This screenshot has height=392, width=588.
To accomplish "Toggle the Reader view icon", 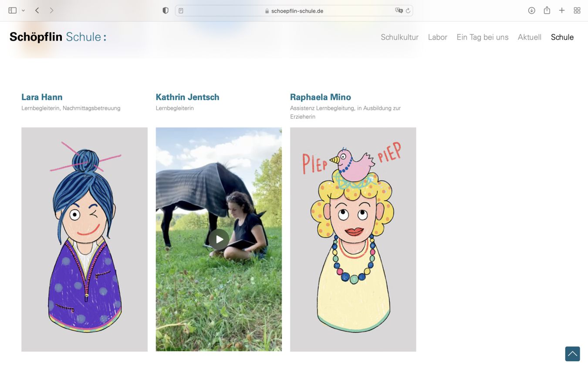I will coord(181,11).
